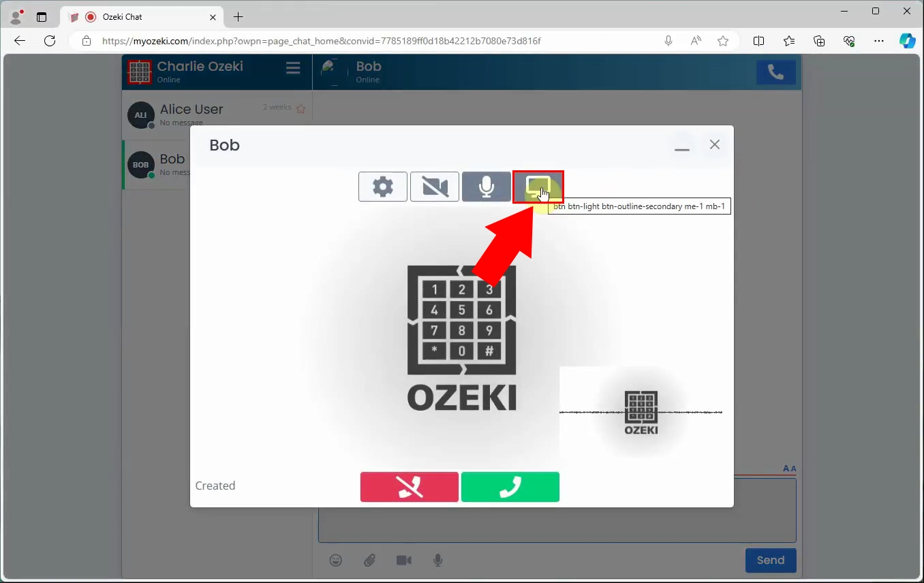This screenshot has width=924, height=583.
Task: Click the Created call status text
Action: 215,486
